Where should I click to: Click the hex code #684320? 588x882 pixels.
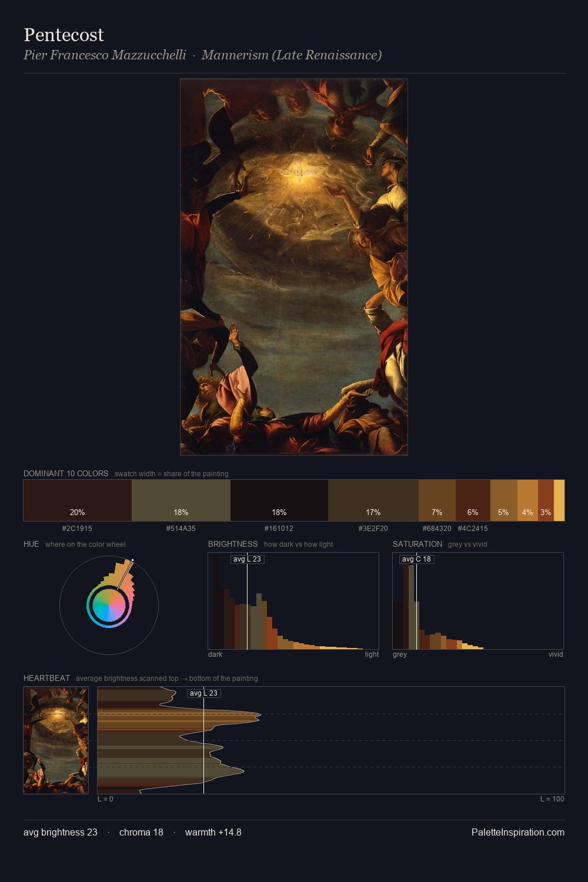point(437,529)
